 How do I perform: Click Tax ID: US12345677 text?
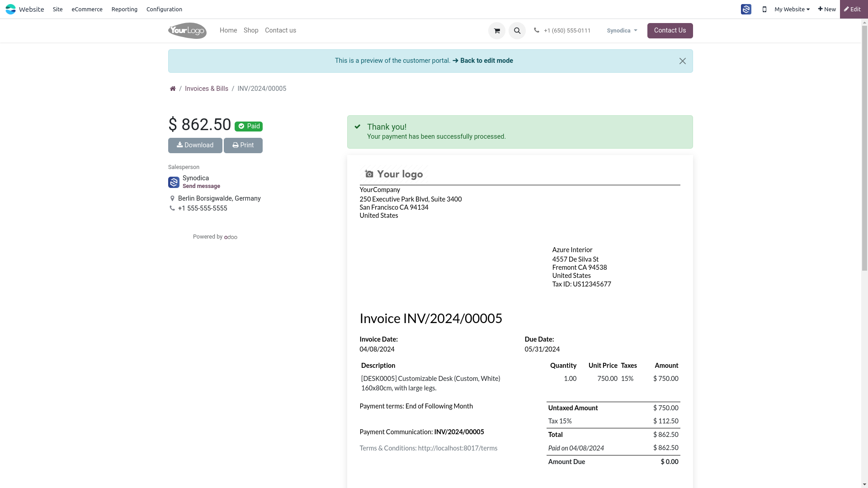click(582, 284)
